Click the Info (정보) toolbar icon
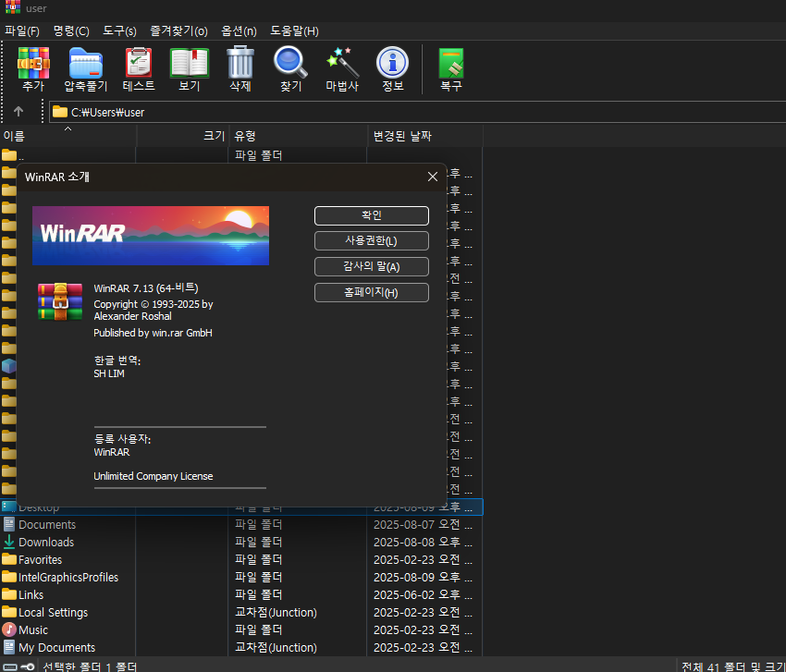The height and width of the screenshot is (672, 786). pyautogui.click(x=392, y=63)
